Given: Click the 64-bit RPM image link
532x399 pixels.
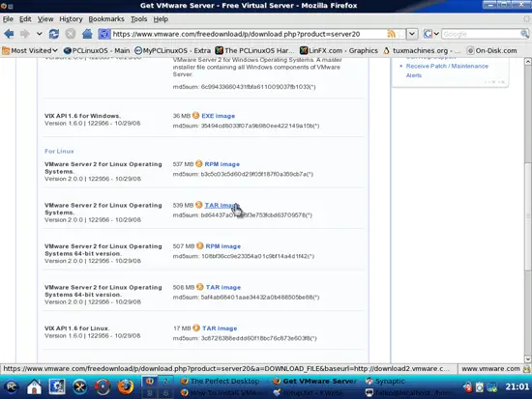Looking at the screenshot, I should pyautogui.click(x=222, y=246).
